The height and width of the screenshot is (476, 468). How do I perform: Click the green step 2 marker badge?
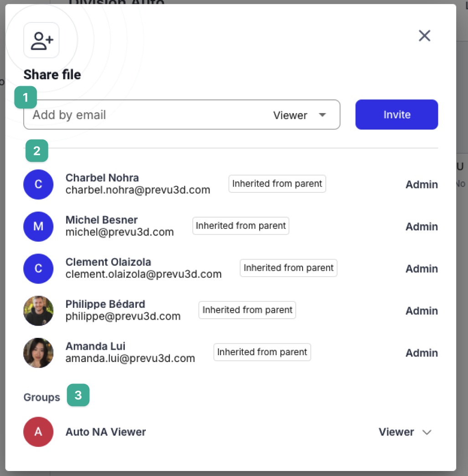point(37,151)
